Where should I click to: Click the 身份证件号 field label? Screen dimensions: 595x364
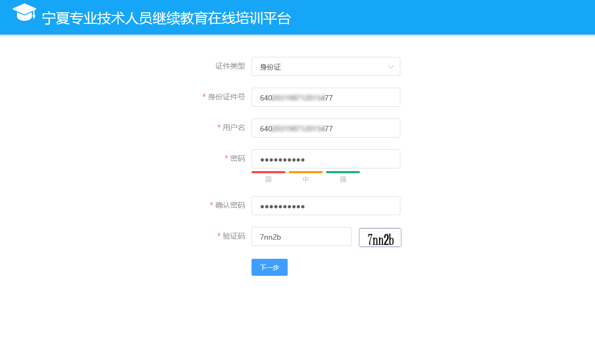(226, 97)
